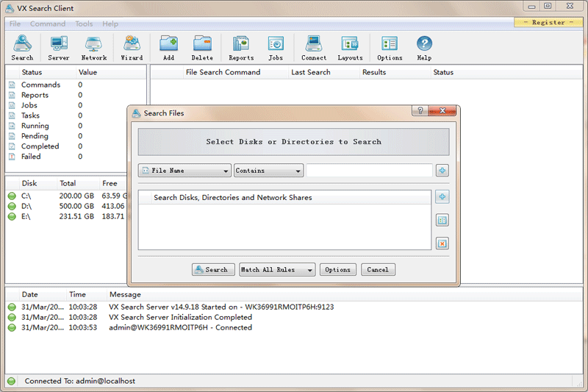This screenshot has height=392, width=588.
Task: Click the Failed status row icon
Action: coord(12,157)
